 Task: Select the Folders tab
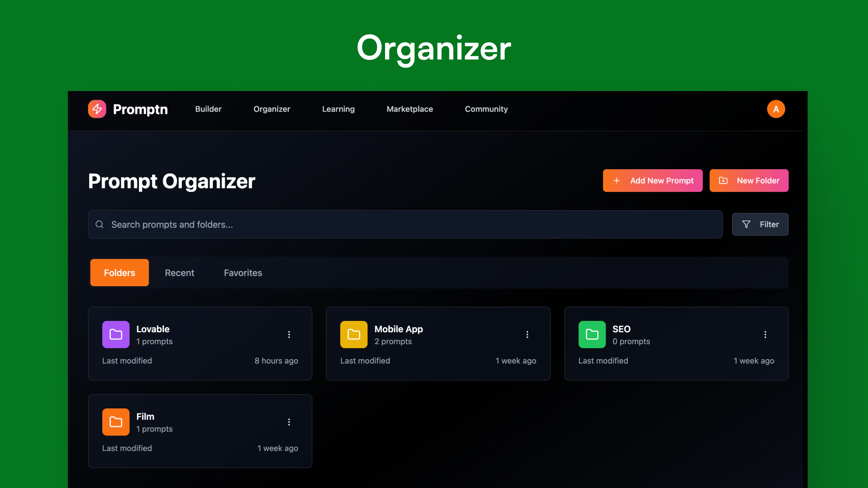(120, 273)
